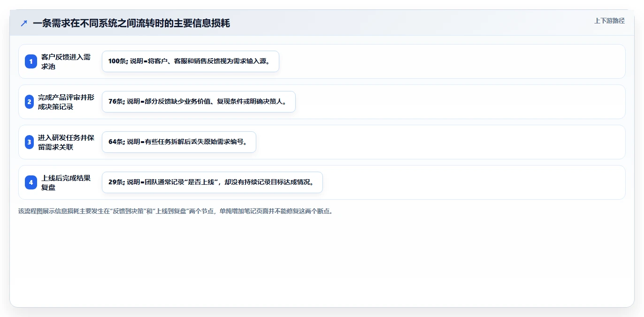Click the note box starting with 64条
Image resolution: width=644 pixels, height=317 pixels.
click(179, 142)
